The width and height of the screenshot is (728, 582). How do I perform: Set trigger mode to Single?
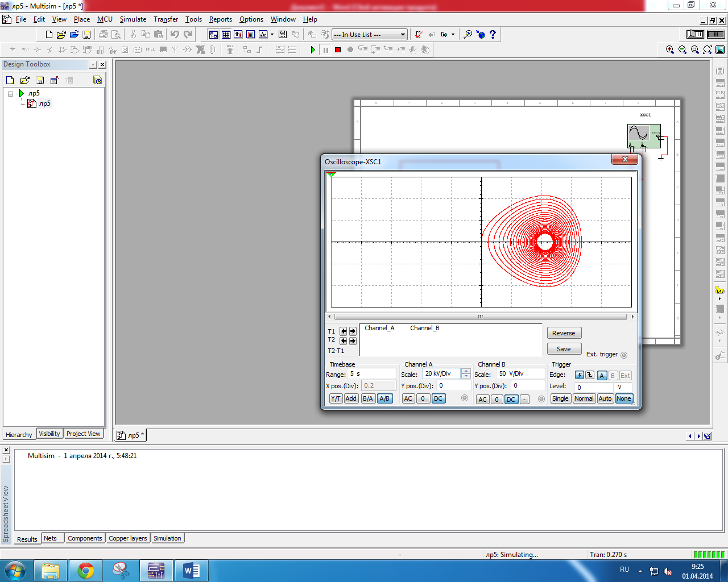tap(560, 399)
